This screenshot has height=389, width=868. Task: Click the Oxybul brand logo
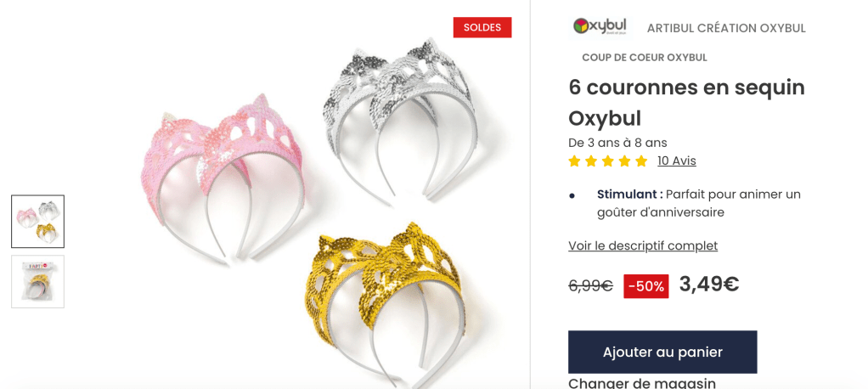coord(600,26)
